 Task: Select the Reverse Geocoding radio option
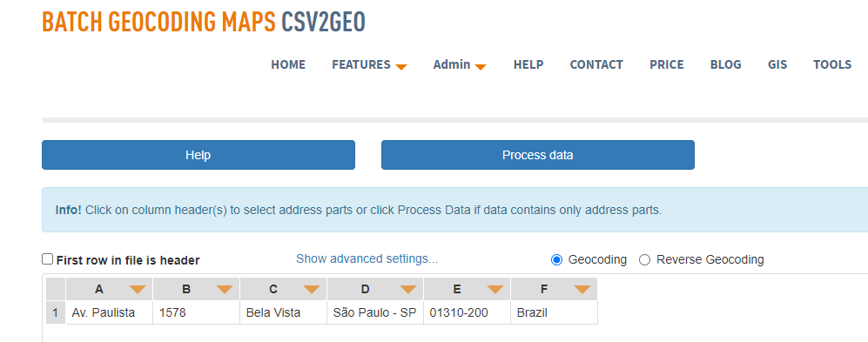coord(644,259)
